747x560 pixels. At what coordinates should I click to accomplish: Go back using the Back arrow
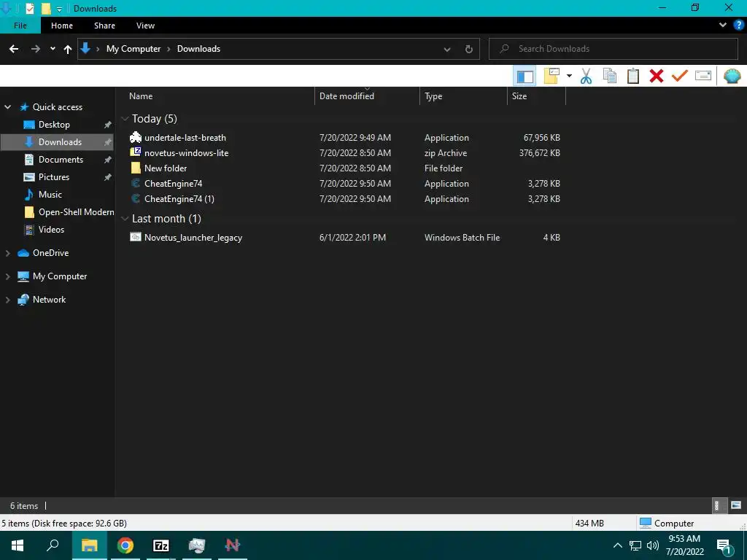tap(14, 49)
